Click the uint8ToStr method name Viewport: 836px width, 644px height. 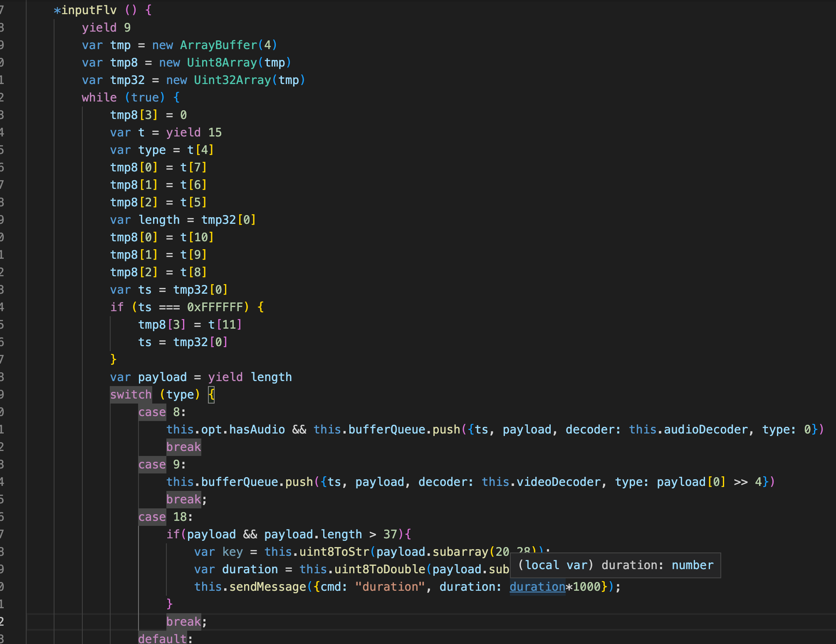pyautogui.click(x=334, y=552)
